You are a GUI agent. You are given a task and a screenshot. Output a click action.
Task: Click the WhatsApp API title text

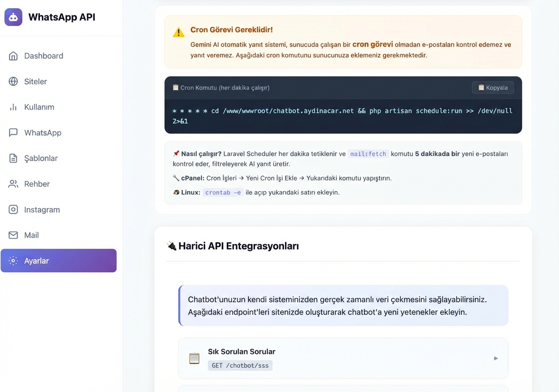[62, 17]
